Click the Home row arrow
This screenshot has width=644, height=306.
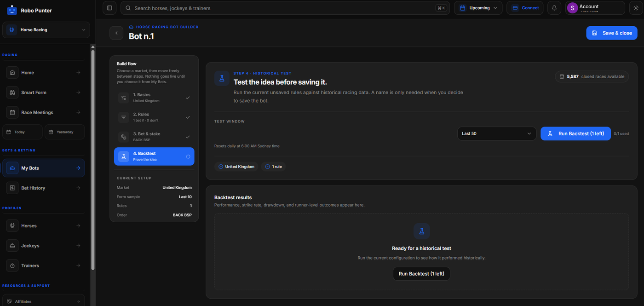tap(78, 73)
